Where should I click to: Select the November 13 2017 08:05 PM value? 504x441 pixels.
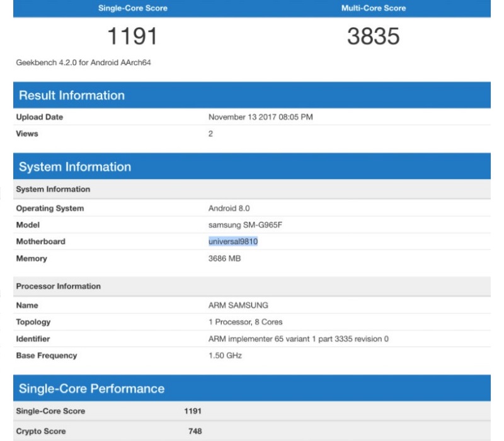click(261, 117)
